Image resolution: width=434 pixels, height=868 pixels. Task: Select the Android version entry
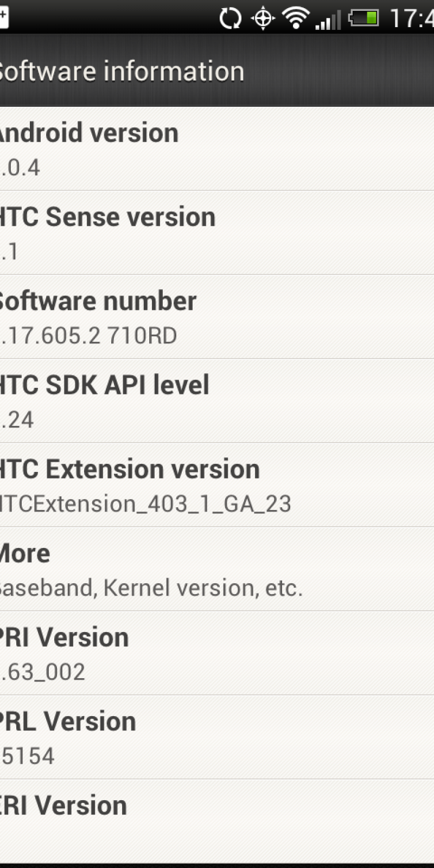(x=217, y=149)
